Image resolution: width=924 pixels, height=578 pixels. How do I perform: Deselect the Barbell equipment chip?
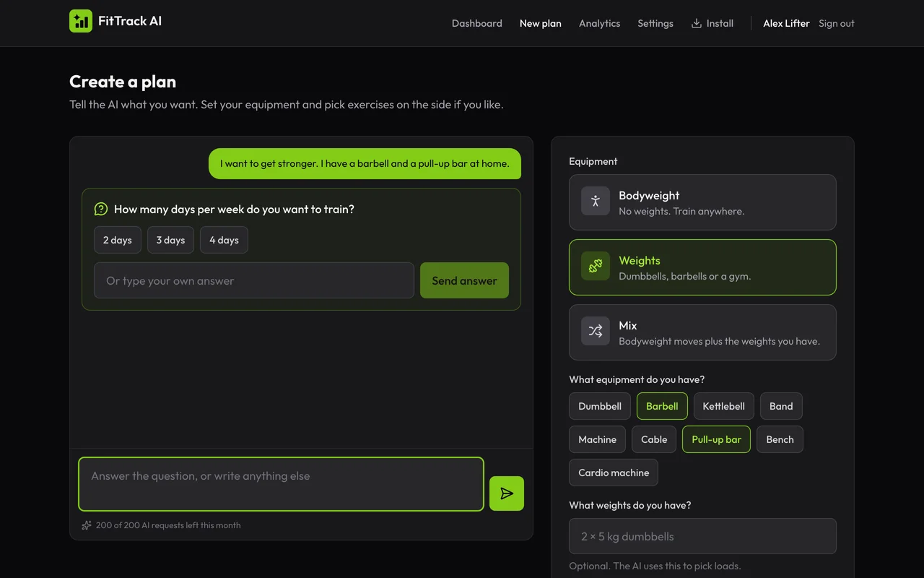(662, 406)
